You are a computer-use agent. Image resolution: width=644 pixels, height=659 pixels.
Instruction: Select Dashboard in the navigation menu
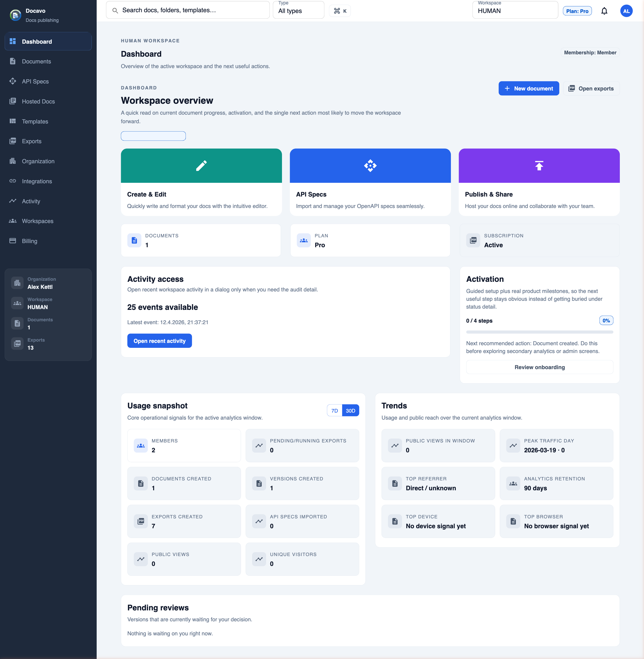pos(37,41)
